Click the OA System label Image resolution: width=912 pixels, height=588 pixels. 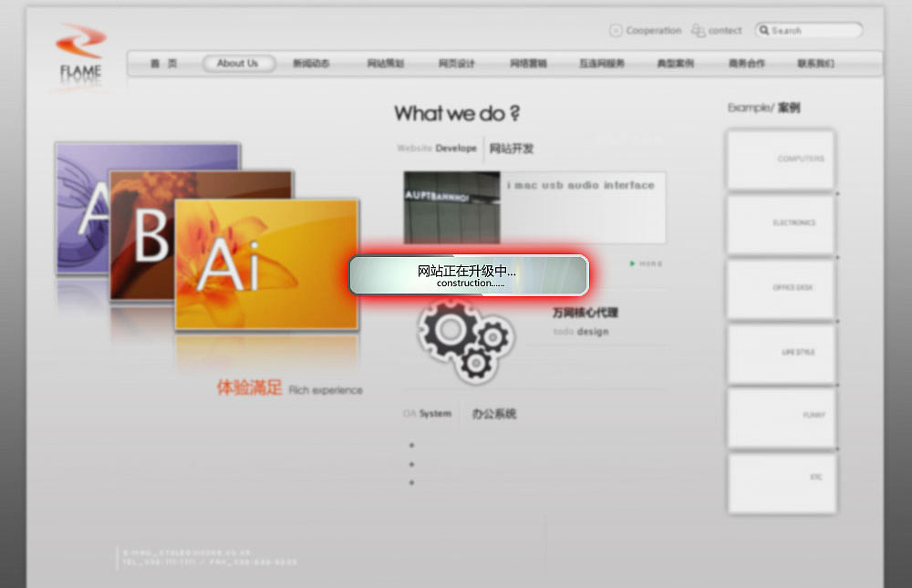[427, 414]
